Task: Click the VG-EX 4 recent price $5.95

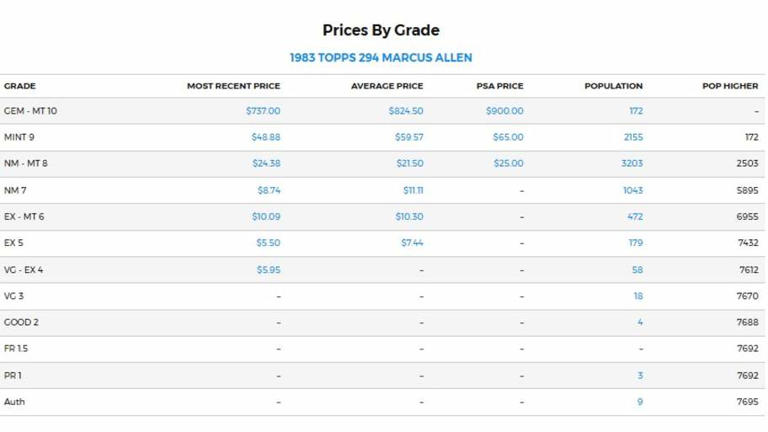Action: pos(269,270)
